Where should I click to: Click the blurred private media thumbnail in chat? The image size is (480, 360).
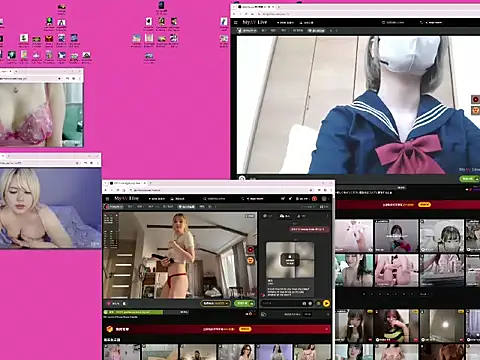[290, 260]
